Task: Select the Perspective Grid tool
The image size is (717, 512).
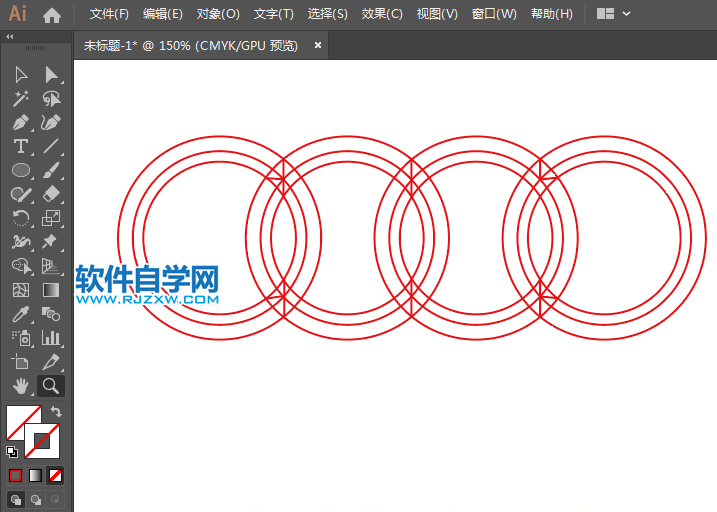Action: 51,266
